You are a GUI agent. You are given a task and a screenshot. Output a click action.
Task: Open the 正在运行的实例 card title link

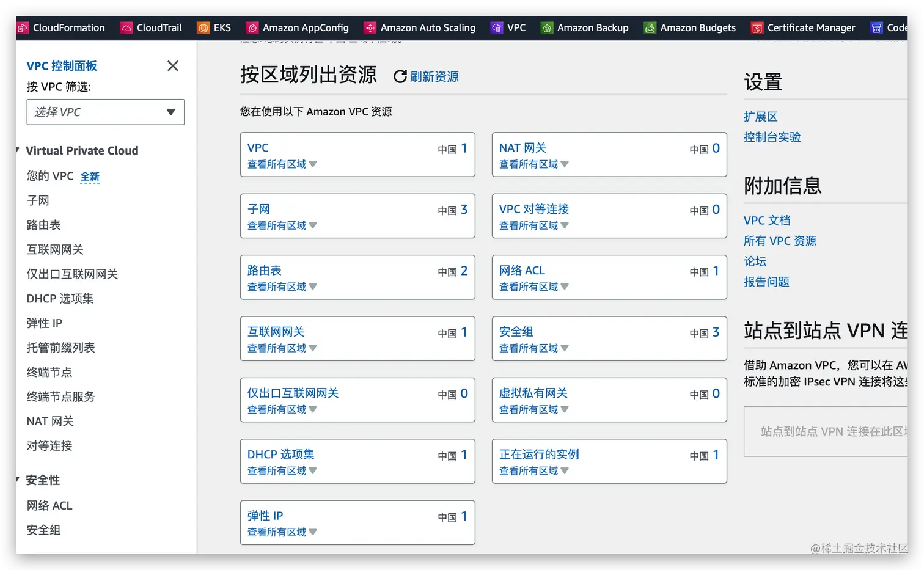pos(539,454)
